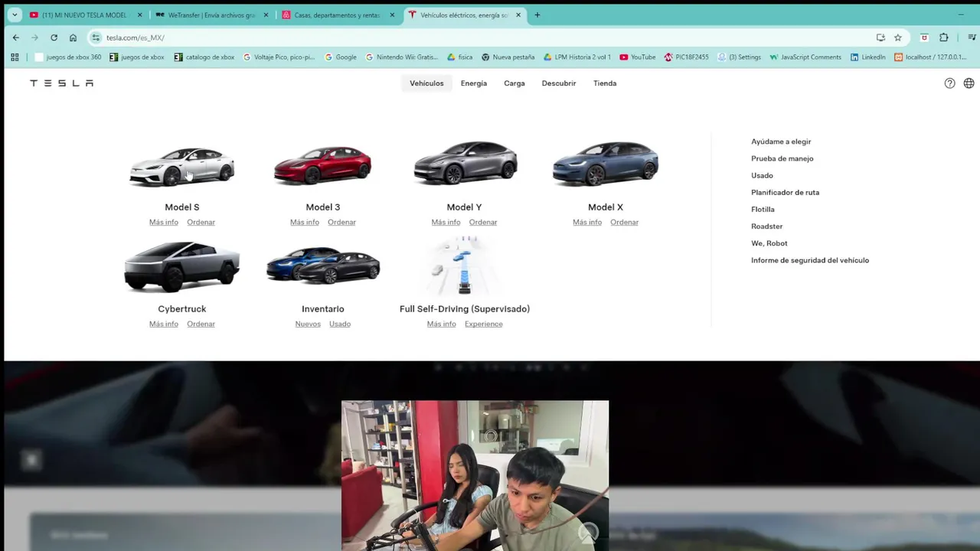
Task: Open the extensions puzzle icon
Action: click(943, 37)
